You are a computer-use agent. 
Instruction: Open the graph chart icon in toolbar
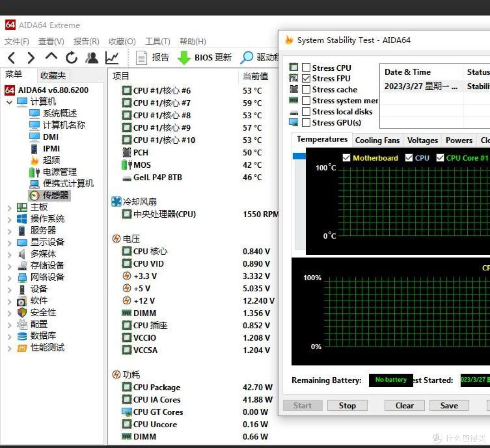112,58
